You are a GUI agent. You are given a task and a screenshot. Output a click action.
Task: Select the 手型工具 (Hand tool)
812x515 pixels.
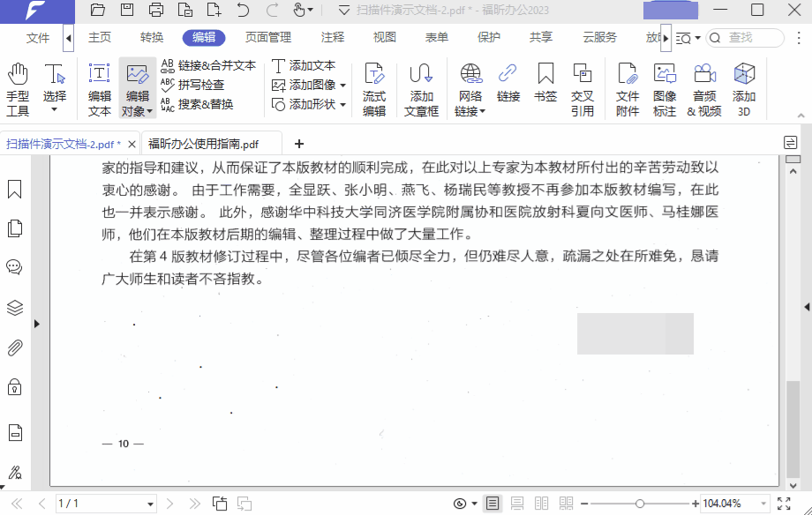coord(17,86)
